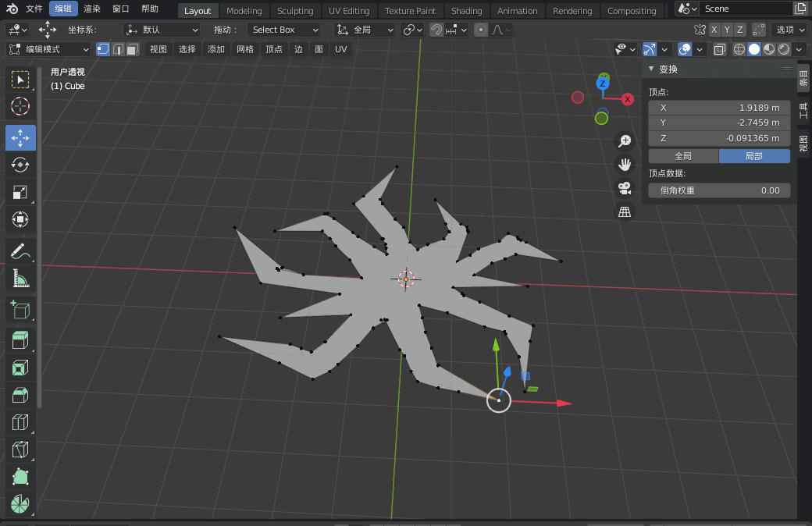Choose the Move tool
812x526 pixels.
pyautogui.click(x=20, y=137)
